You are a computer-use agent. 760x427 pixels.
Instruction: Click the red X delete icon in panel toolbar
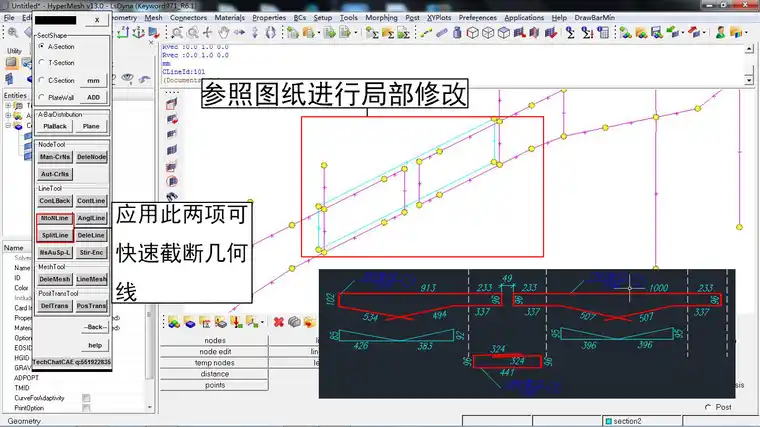pos(278,322)
